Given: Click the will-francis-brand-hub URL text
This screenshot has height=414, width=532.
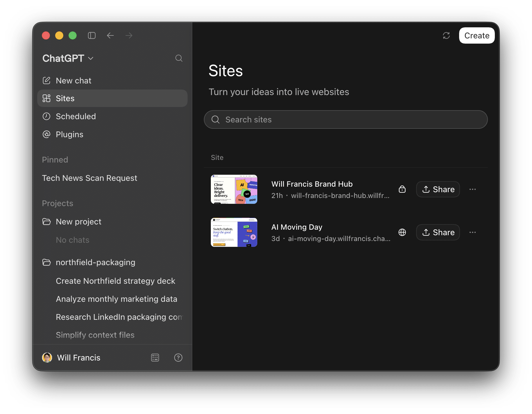Looking at the screenshot, I should pyautogui.click(x=340, y=196).
